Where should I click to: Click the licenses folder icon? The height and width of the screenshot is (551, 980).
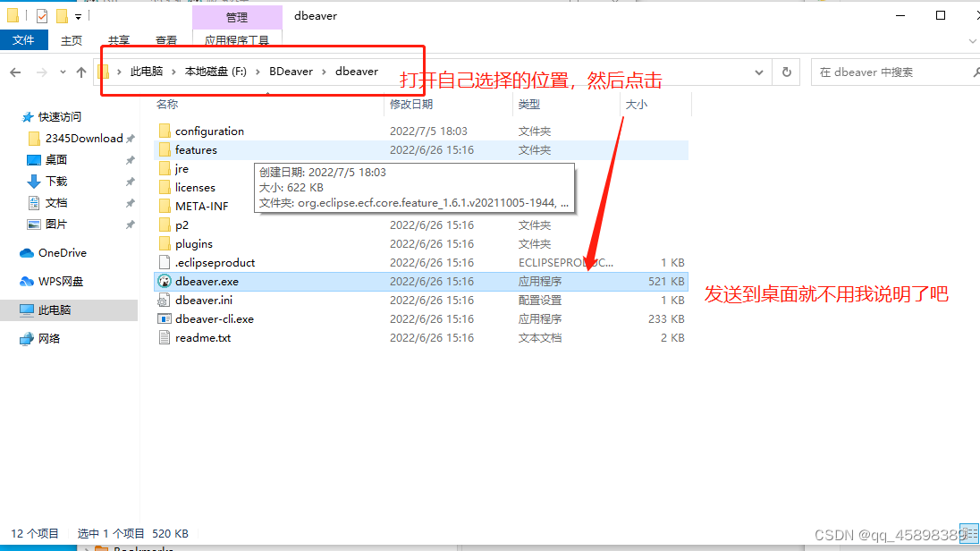pyautogui.click(x=165, y=187)
